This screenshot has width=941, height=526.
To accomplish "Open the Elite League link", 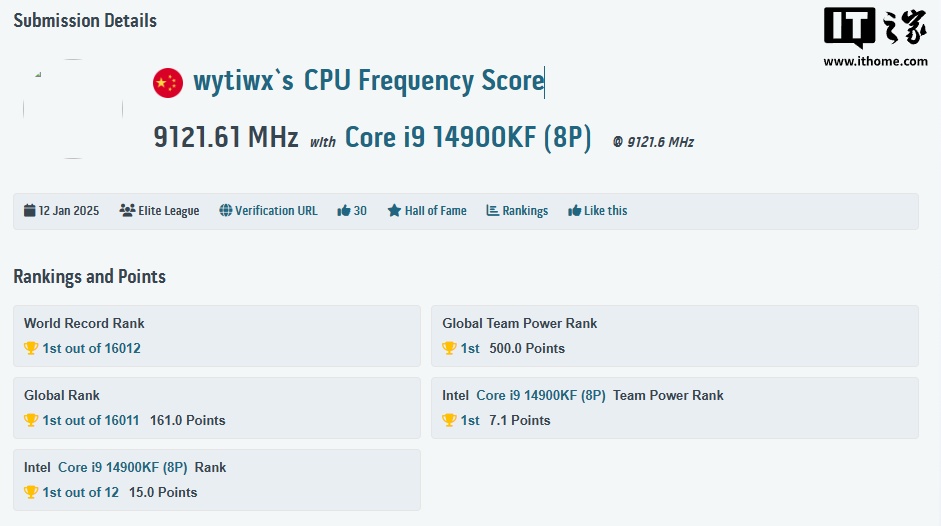I will point(169,211).
